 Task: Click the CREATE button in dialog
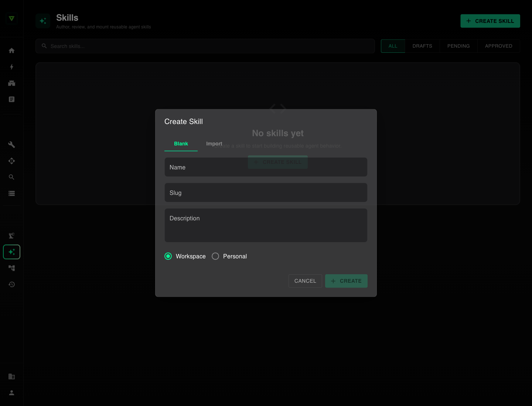coord(346,281)
